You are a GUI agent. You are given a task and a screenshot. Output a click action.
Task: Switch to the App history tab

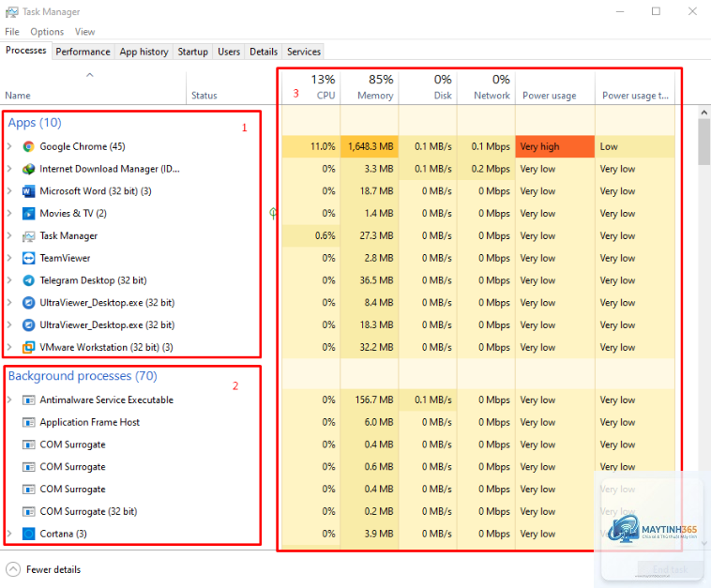pos(144,52)
